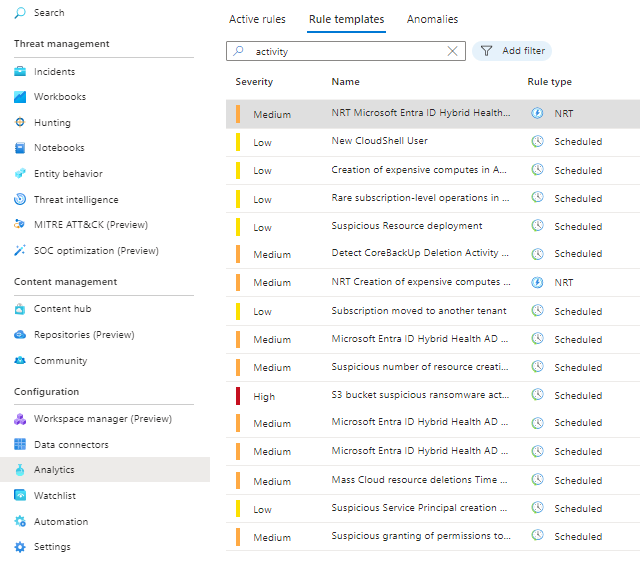This screenshot has width=640, height=568.
Task: Click the Notebooks icon
Action: pyautogui.click(x=20, y=148)
